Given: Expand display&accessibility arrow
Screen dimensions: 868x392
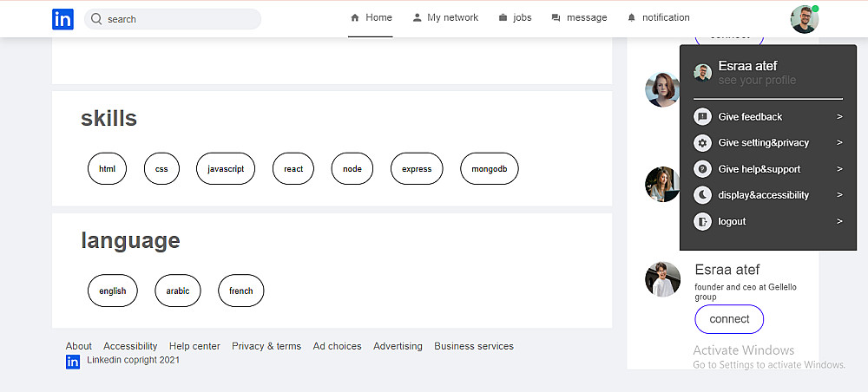Looking at the screenshot, I should [839, 195].
